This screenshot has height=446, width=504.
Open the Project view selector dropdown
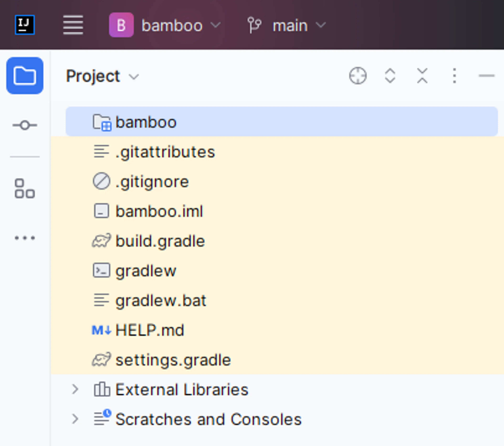103,76
